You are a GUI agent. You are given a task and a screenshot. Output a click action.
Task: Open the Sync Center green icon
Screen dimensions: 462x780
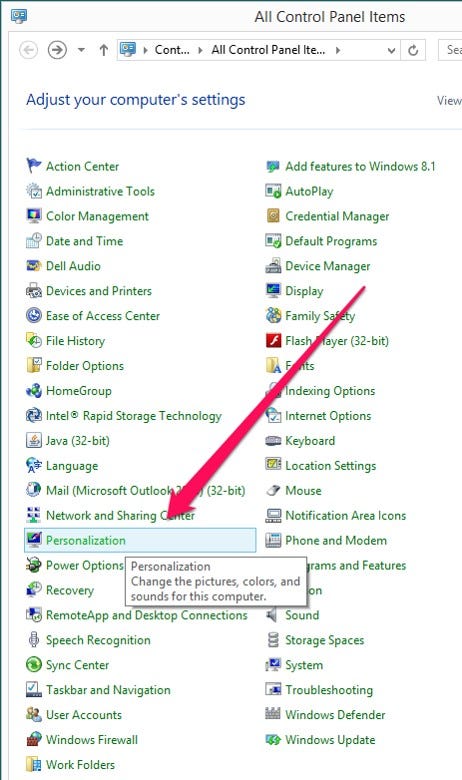[x=33, y=665]
